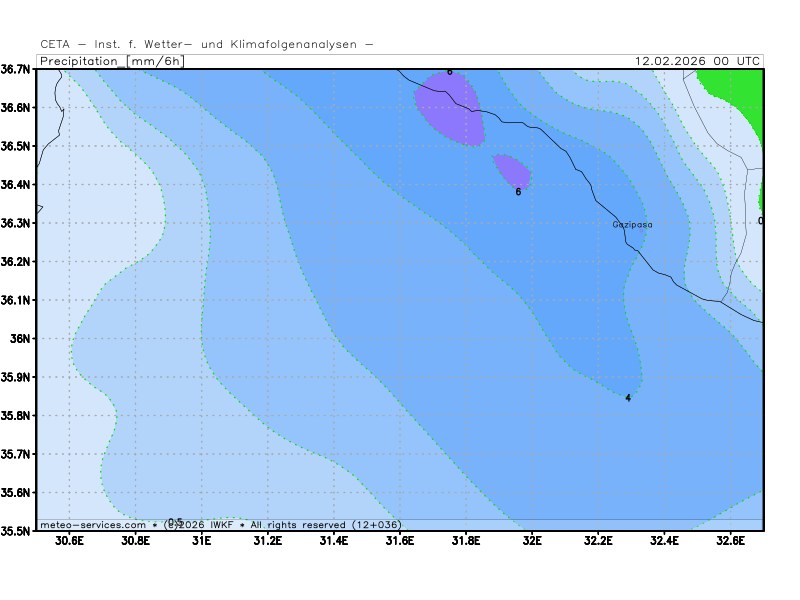Click the 32E longitude axis label

click(x=531, y=542)
